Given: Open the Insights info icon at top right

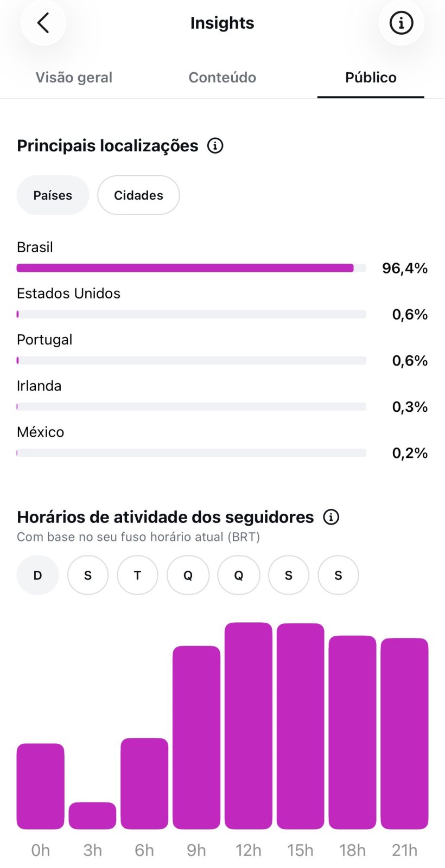Looking at the screenshot, I should pyautogui.click(x=401, y=23).
